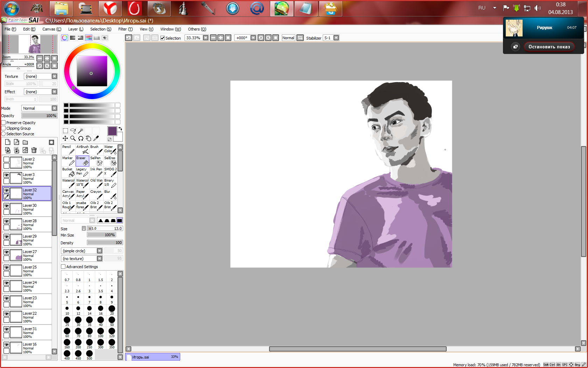The height and width of the screenshot is (368, 588).
Task: Hide Layer3 using its eye icon
Action: click(6, 175)
